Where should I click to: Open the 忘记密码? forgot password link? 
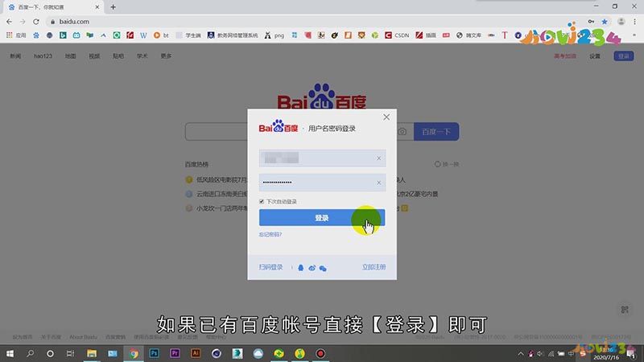[x=270, y=234]
